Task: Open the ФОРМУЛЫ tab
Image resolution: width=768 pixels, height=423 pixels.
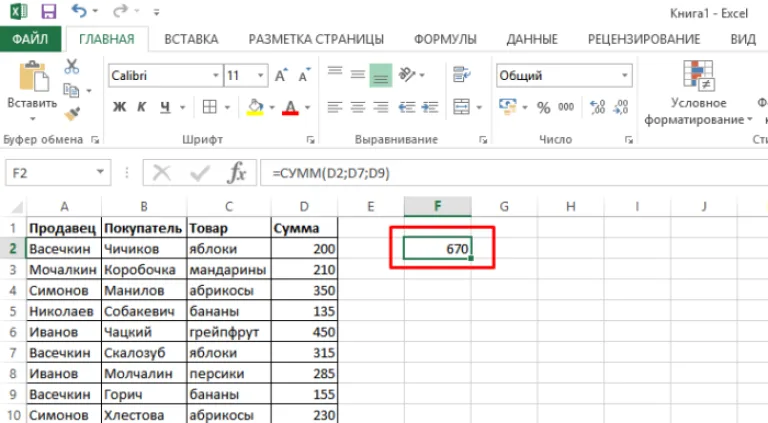Action: click(445, 39)
